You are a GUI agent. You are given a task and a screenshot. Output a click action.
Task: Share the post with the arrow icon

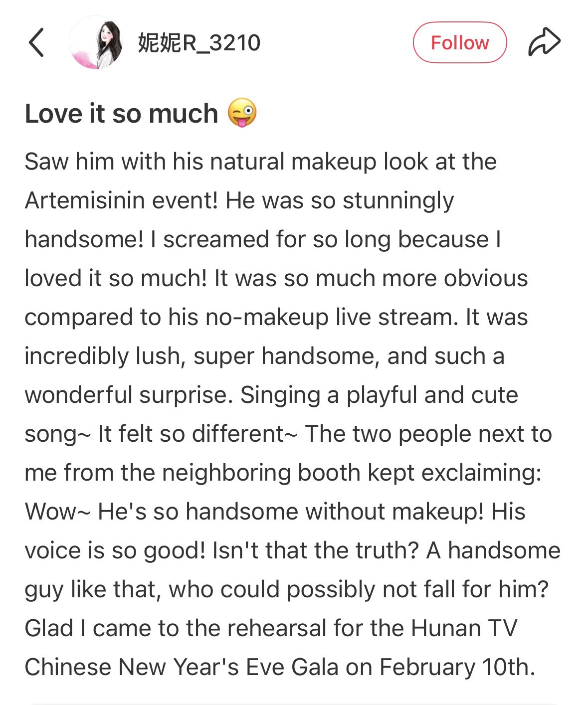[x=544, y=42]
